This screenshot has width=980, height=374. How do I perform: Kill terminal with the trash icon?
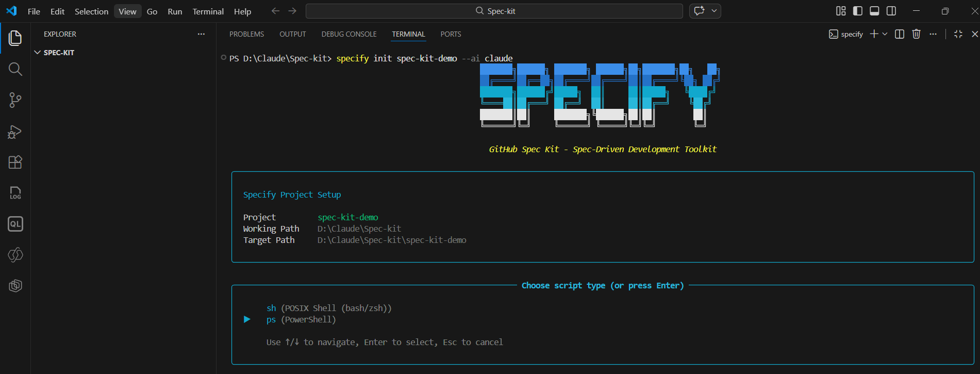pos(916,34)
